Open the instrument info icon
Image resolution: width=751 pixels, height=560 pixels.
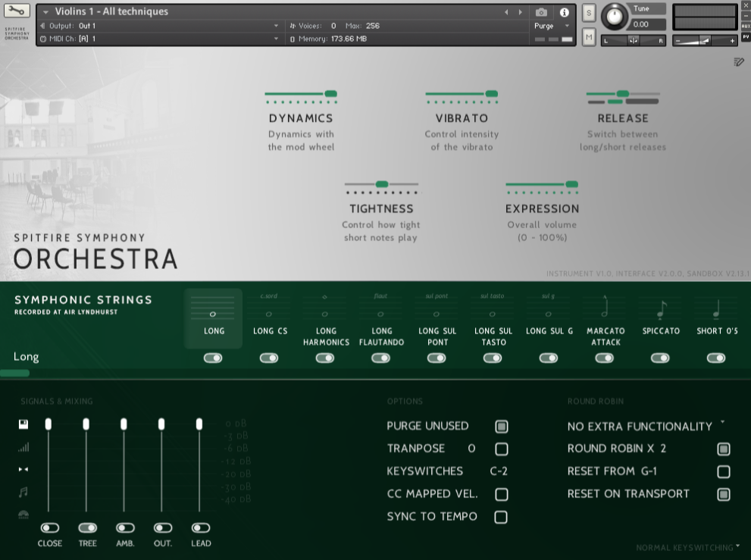click(564, 12)
